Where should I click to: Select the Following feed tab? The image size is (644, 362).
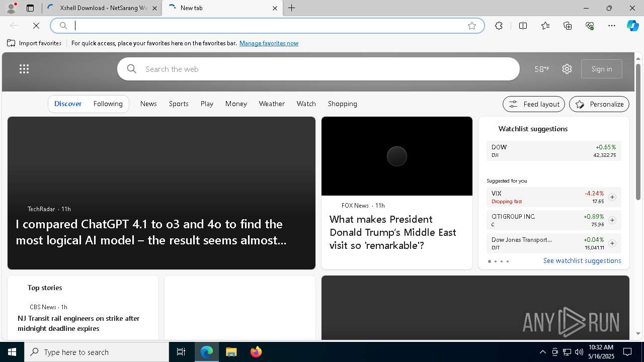coord(108,104)
